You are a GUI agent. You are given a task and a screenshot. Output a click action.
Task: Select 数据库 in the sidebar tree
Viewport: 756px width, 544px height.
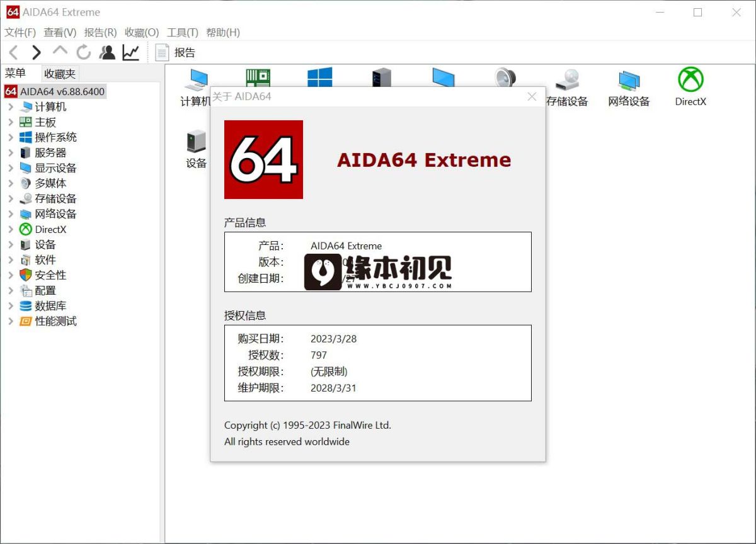(x=50, y=306)
